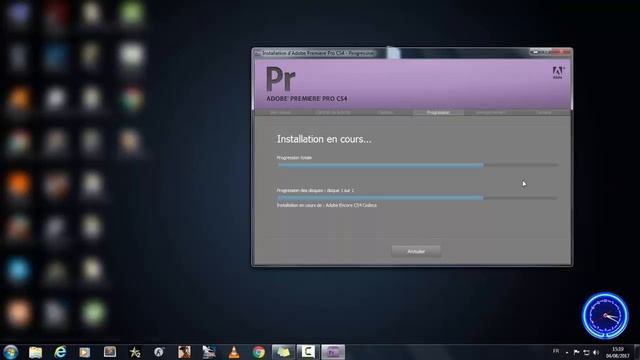Open Windows Media Player from the taskbar
Image resolution: width=640 pixels, height=360 pixels.
[85, 352]
